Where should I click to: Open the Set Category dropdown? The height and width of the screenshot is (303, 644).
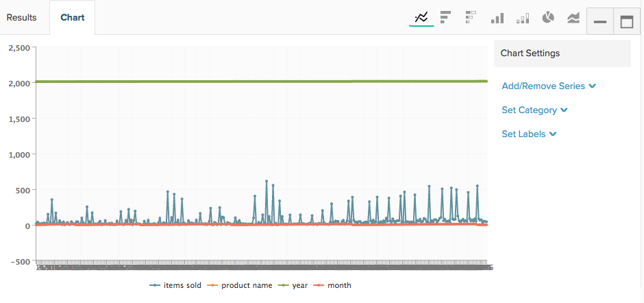pyautogui.click(x=535, y=110)
